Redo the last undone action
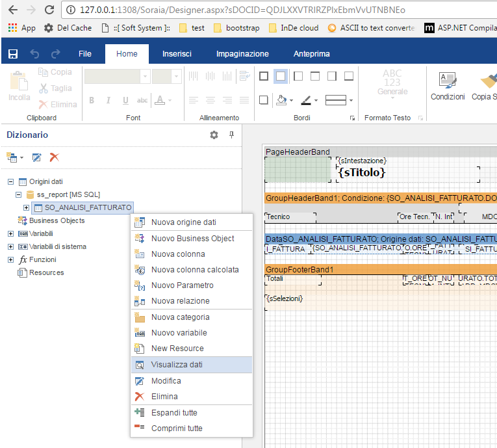 (x=56, y=54)
